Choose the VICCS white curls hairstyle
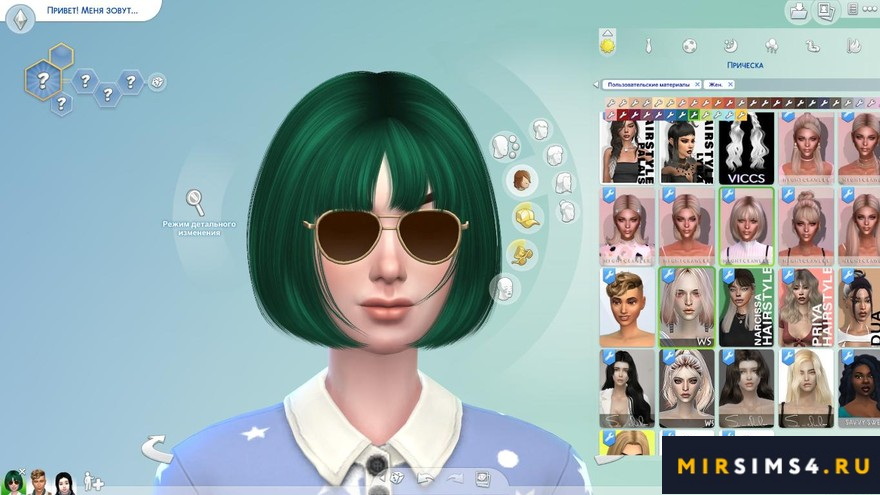Image resolution: width=880 pixels, height=495 pixels. tap(746, 148)
